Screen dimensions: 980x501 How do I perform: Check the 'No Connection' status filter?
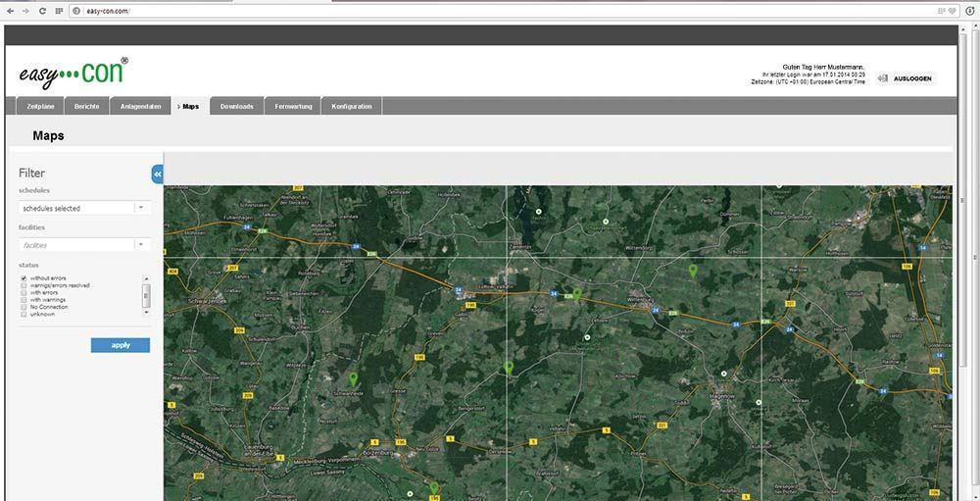24,307
